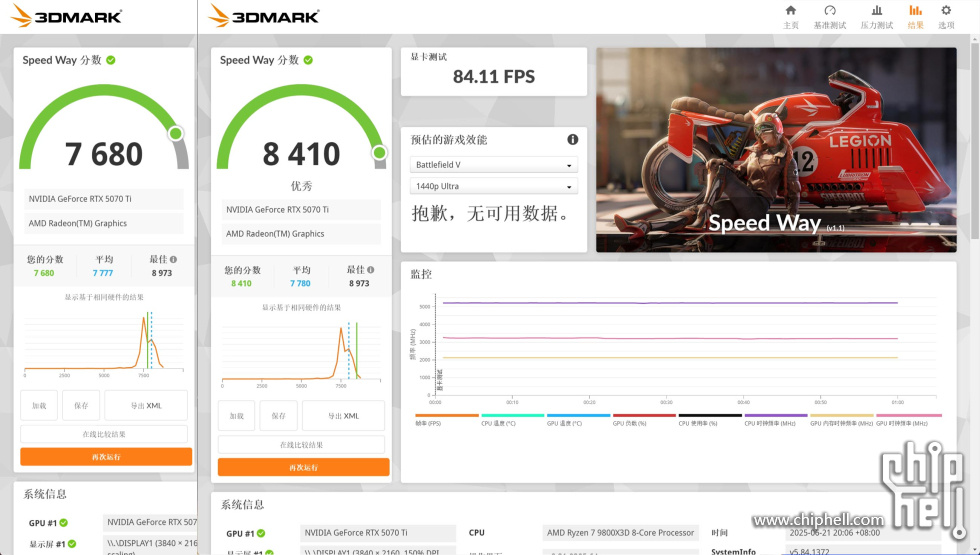
Task: Open the Battlefield V game dropdown
Action: [494, 164]
